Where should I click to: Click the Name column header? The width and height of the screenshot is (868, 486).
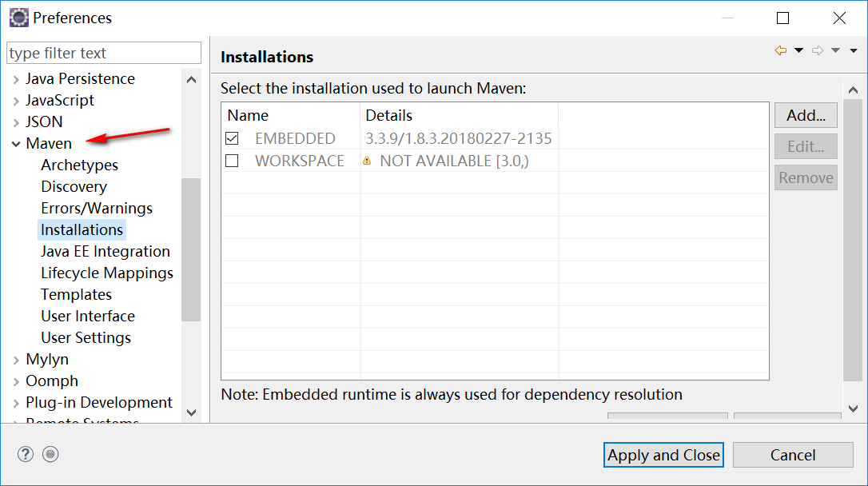tap(291, 115)
